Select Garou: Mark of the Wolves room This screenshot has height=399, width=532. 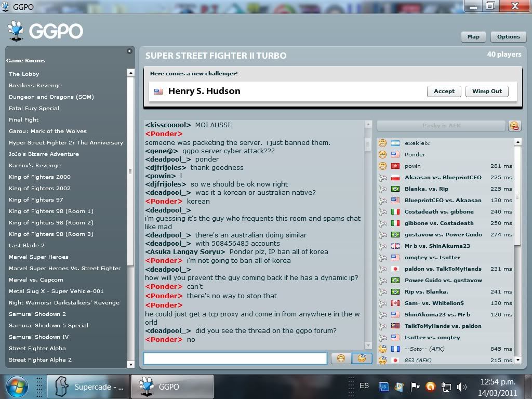coord(47,131)
